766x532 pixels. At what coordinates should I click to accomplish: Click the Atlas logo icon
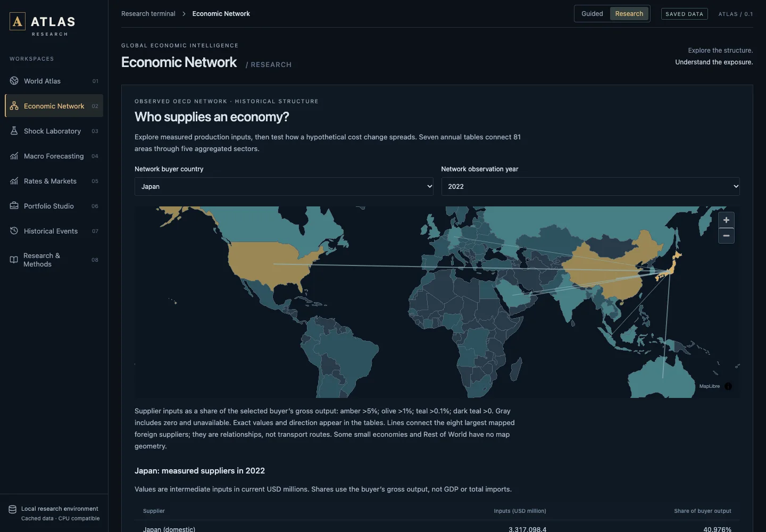[x=18, y=21]
